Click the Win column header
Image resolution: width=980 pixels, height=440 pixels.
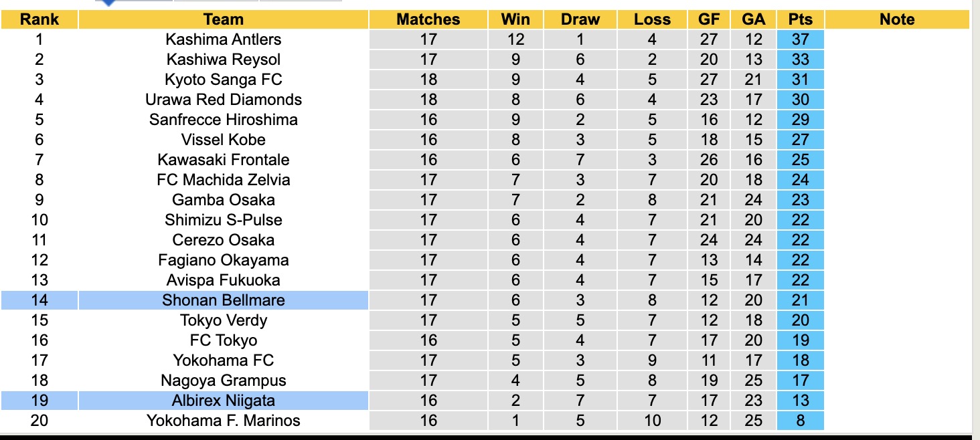point(515,19)
